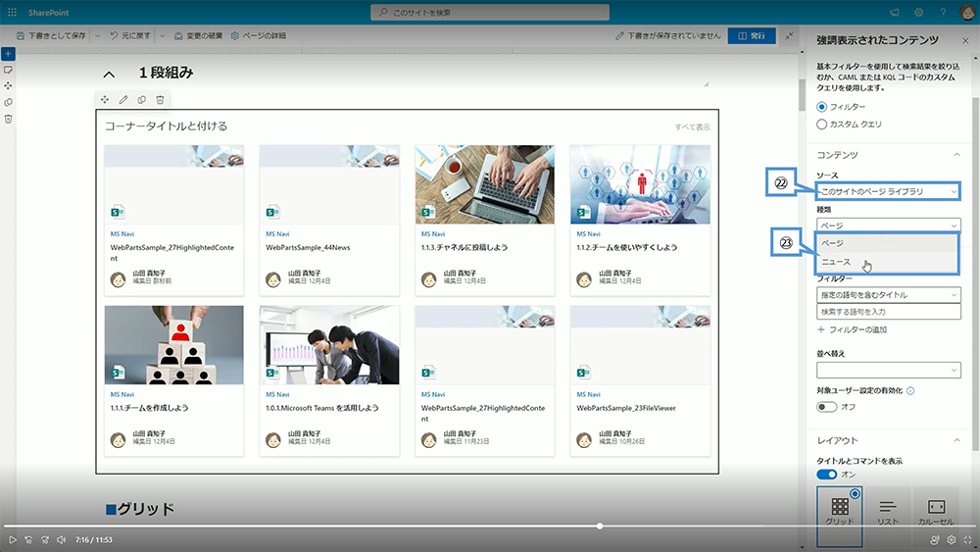The image size is (980, 552).
Task: Open the 1.0.1.Microsoft Teams を活用しよう card thumbnail
Action: click(329, 344)
